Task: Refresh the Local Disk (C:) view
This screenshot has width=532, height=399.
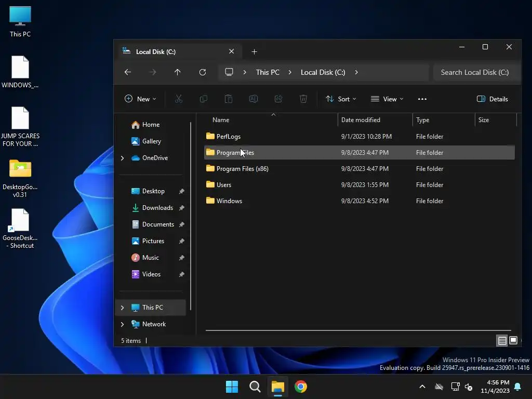Action: click(203, 72)
